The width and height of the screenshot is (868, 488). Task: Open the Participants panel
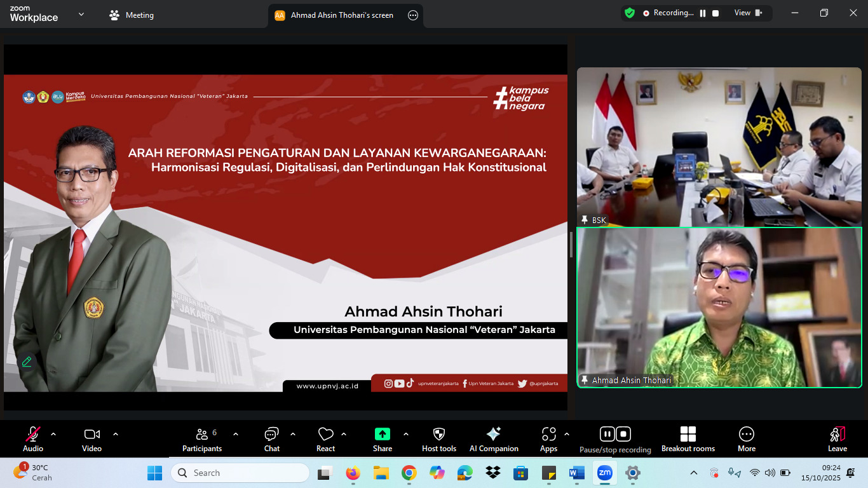click(x=202, y=438)
